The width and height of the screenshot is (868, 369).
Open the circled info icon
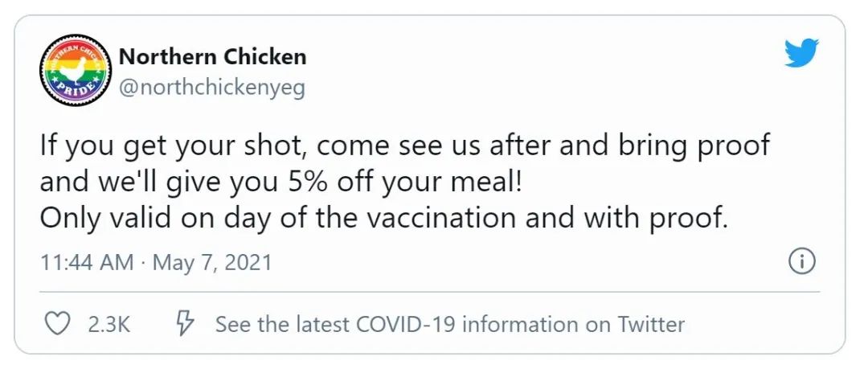[x=802, y=261]
